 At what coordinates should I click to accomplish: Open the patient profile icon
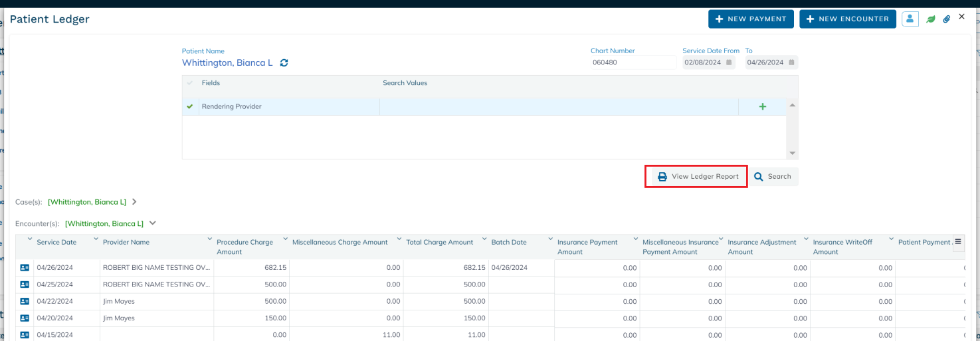pos(910,19)
